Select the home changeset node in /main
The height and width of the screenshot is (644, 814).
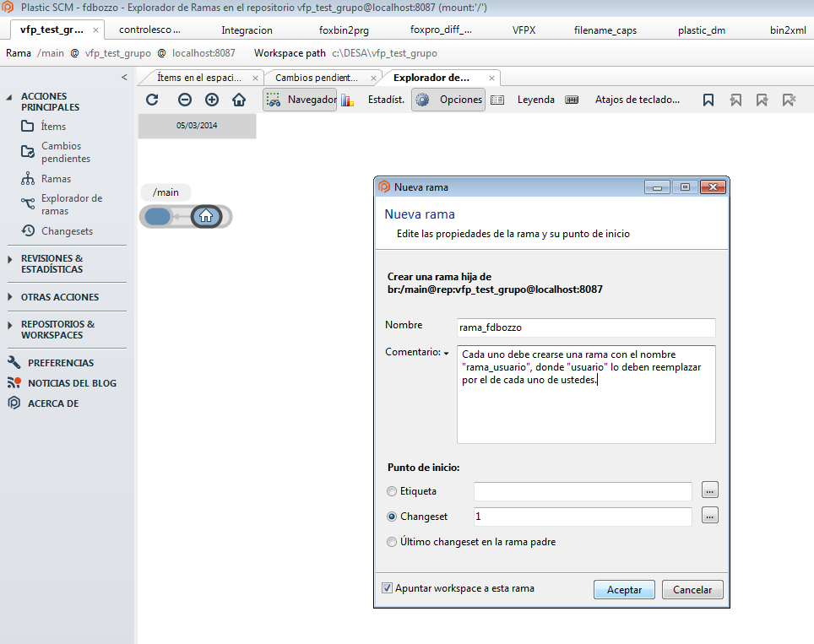point(206,216)
